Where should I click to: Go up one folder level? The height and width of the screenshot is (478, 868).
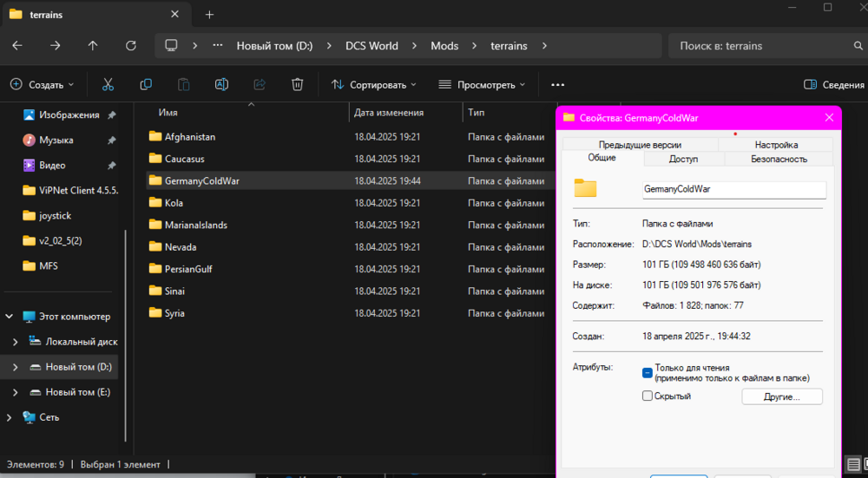point(93,45)
